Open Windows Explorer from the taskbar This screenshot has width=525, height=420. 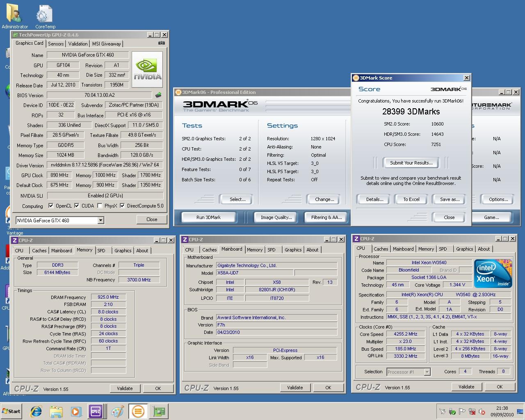click(x=56, y=411)
